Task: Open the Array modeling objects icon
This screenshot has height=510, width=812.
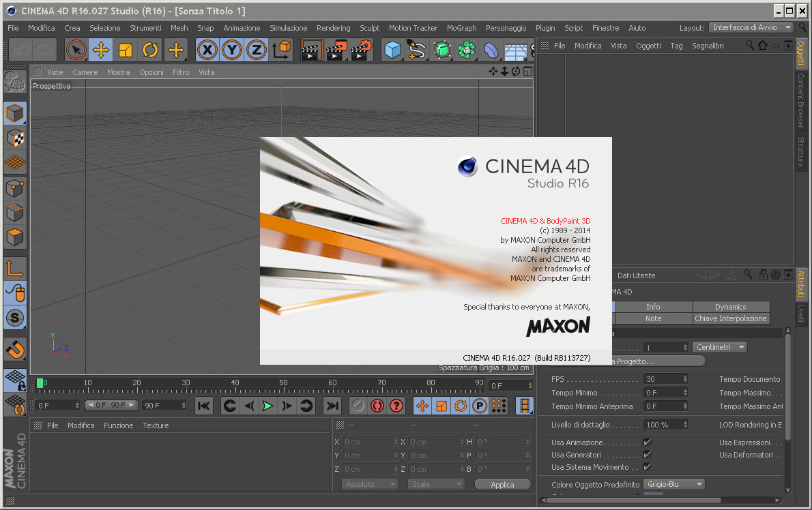Action: click(x=466, y=50)
